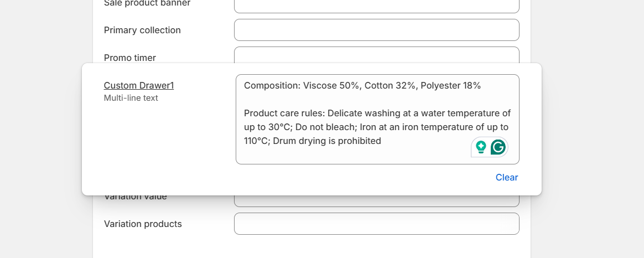Clear the Custom Drawer1 field
This screenshot has height=258, width=644.
coord(506,177)
